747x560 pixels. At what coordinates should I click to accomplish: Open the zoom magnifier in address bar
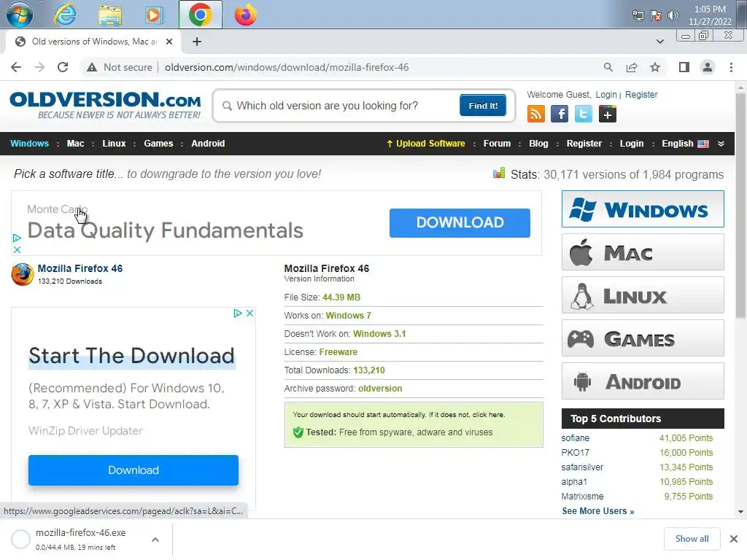tap(608, 67)
